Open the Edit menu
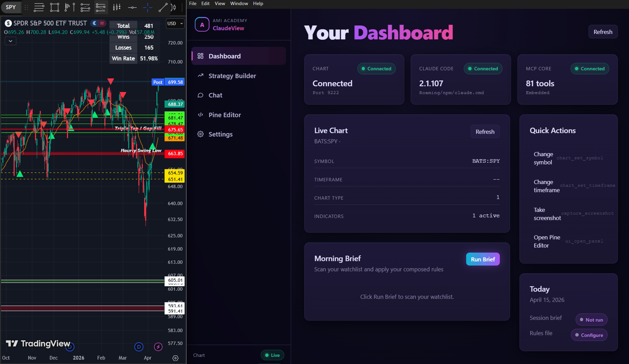 pos(205,3)
